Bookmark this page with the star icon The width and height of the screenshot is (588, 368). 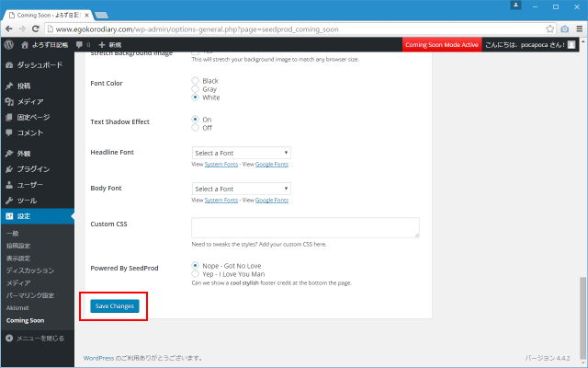point(550,28)
